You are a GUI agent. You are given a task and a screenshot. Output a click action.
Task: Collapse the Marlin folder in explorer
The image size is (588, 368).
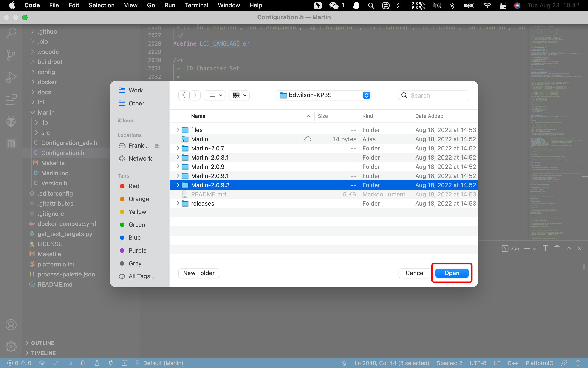pos(33,112)
